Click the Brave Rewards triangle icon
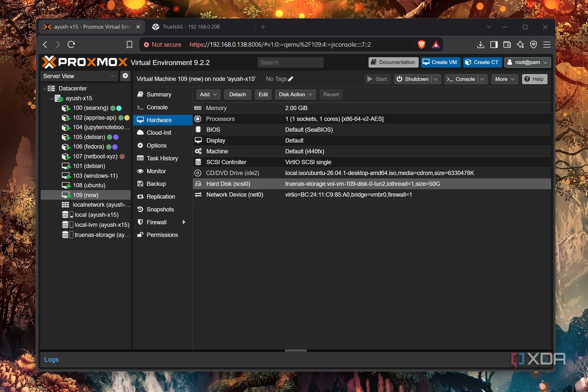The width and height of the screenshot is (588, 392). (x=436, y=45)
